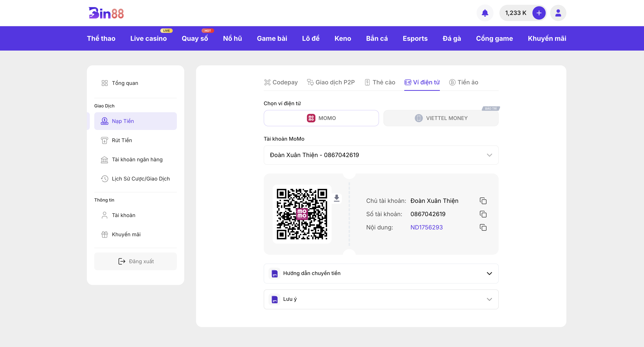644x347 pixels.
Task: Select Nạp Tiền in the sidebar
Action: [x=135, y=121]
